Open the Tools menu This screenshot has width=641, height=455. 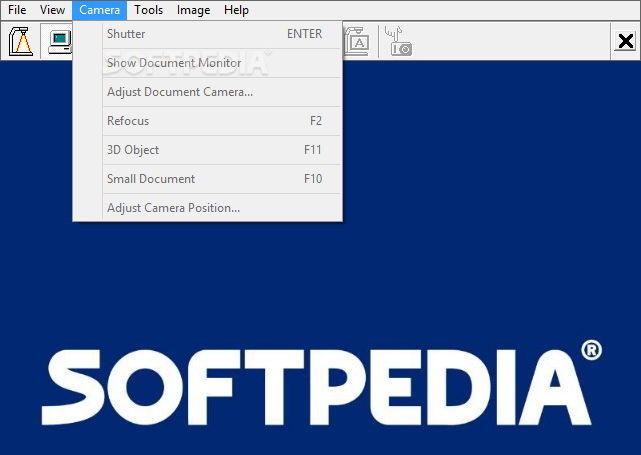148,10
